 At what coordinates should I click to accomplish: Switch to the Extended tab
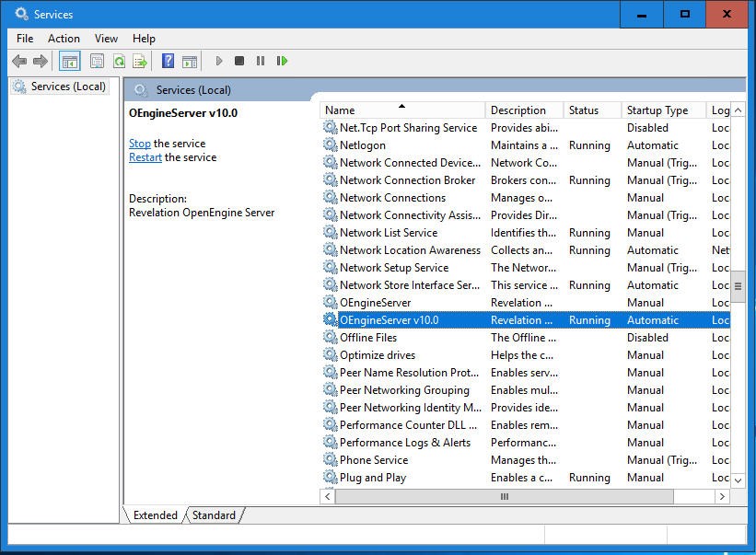(156, 515)
